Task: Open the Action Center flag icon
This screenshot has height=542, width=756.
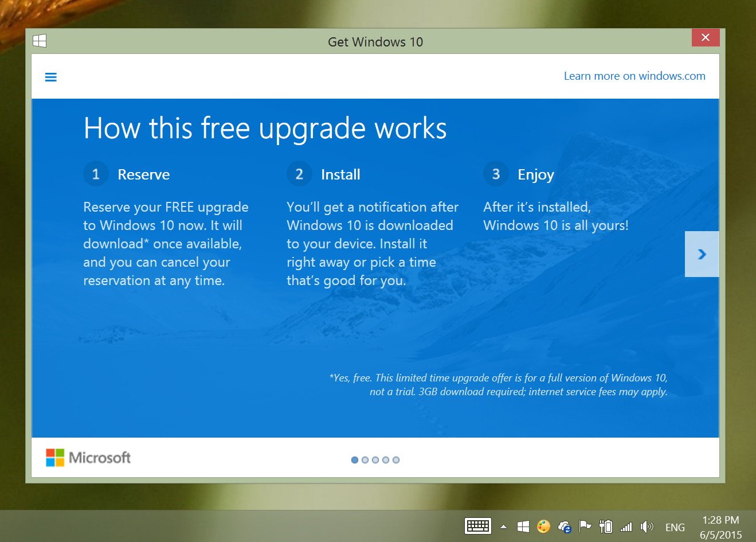Action: point(585,527)
